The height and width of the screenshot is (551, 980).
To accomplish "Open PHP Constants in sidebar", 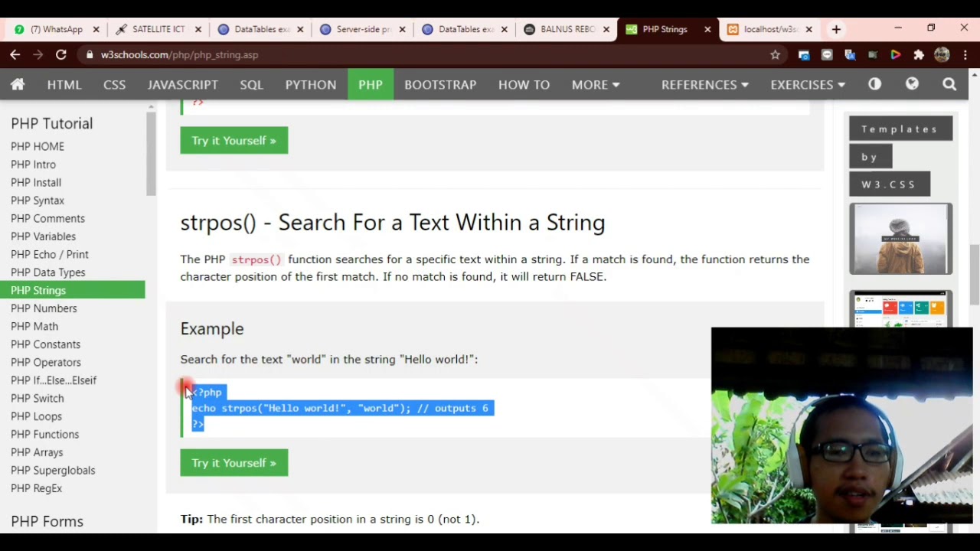I will coord(45,344).
